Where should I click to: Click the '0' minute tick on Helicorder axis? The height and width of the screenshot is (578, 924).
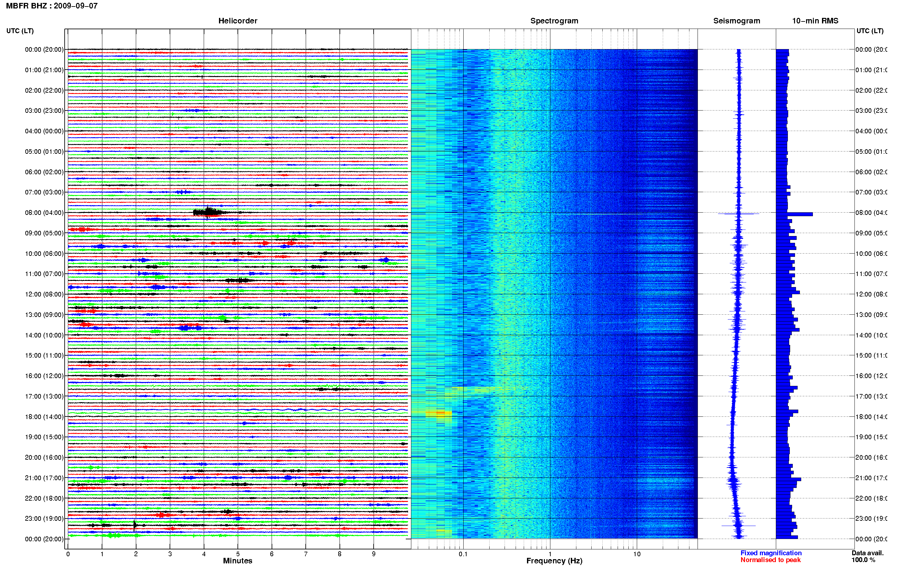tap(68, 554)
